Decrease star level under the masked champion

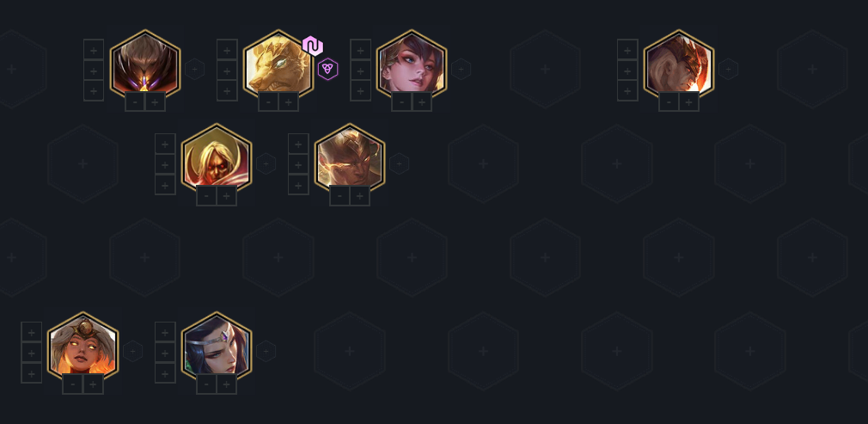pos(135,102)
